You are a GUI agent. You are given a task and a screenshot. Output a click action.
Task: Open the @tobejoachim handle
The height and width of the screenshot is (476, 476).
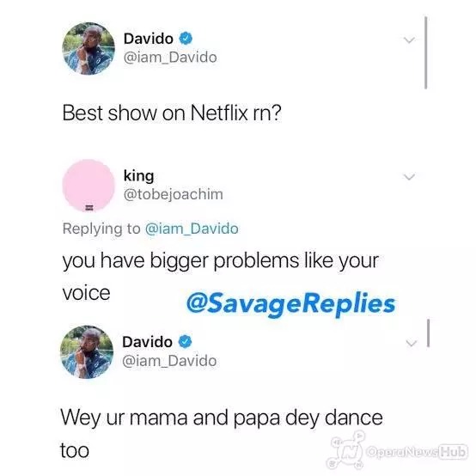point(173,194)
